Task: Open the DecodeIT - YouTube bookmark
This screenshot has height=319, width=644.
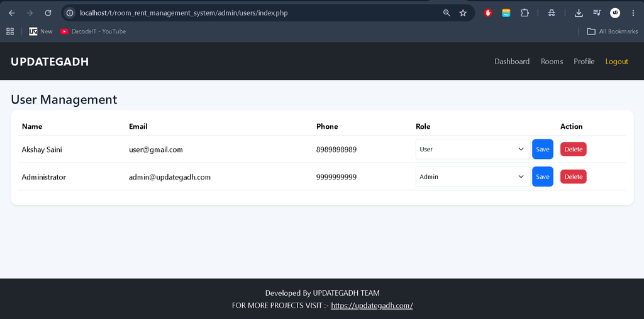Action: [x=93, y=31]
